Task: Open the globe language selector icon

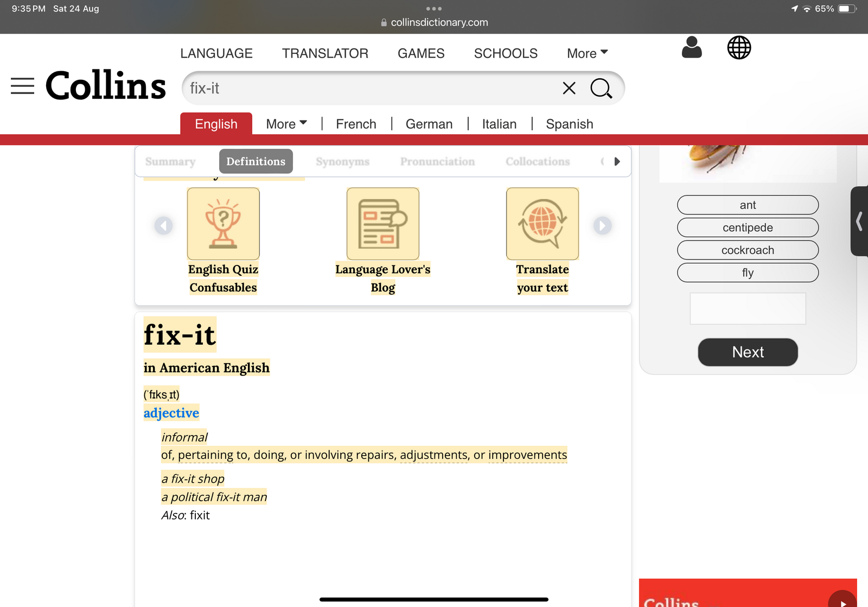Action: (739, 48)
